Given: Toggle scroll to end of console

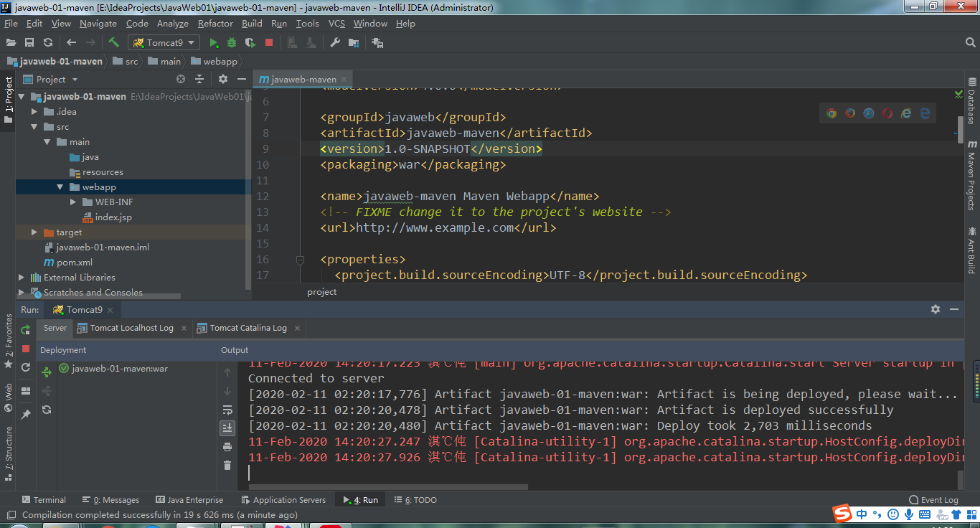Looking at the screenshot, I should tap(227, 428).
